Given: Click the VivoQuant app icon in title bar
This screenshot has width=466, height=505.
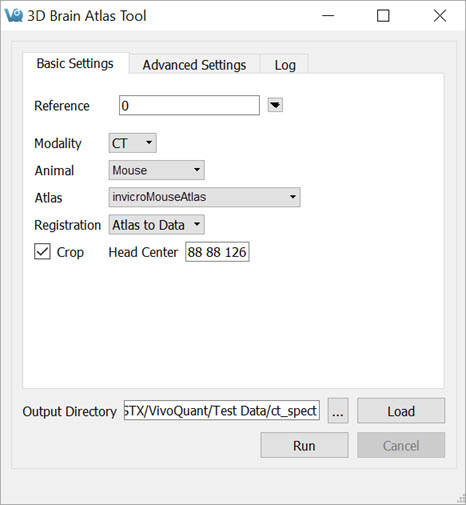Looking at the screenshot, I should click(x=13, y=15).
